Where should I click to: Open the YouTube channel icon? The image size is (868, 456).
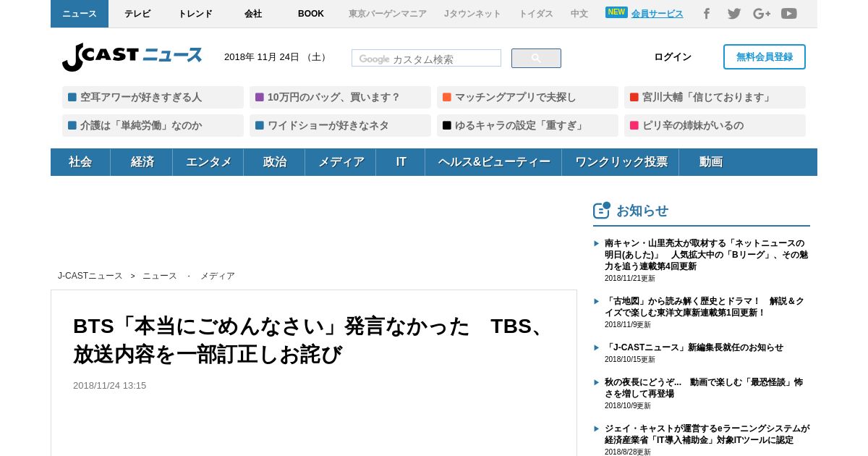789,14
